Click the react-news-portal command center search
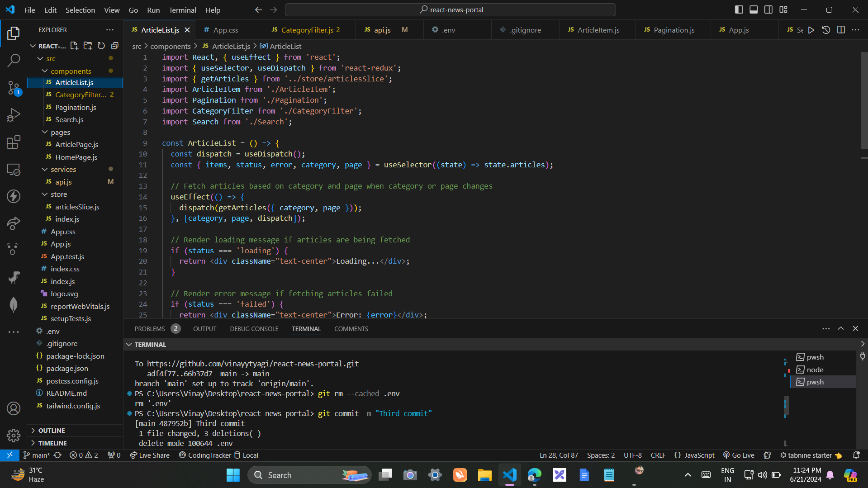The width and height of the screenshot is (868, 488). (x=451, y=9)
